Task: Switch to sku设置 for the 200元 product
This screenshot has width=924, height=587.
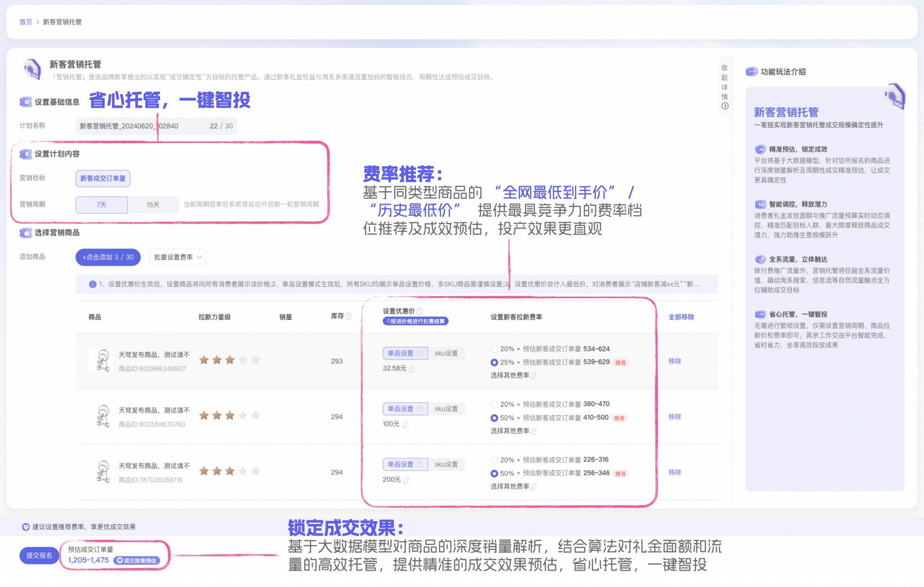Action: coord(446,464)
